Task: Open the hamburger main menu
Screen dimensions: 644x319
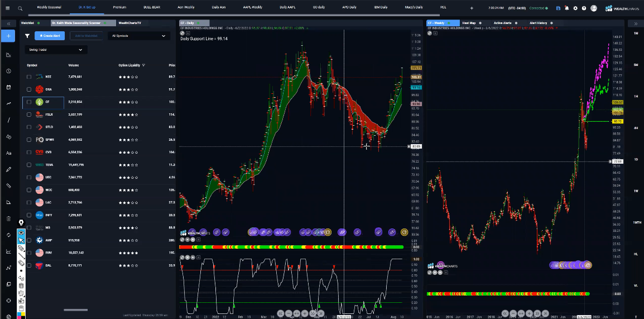Action: [x=8, y=8]
